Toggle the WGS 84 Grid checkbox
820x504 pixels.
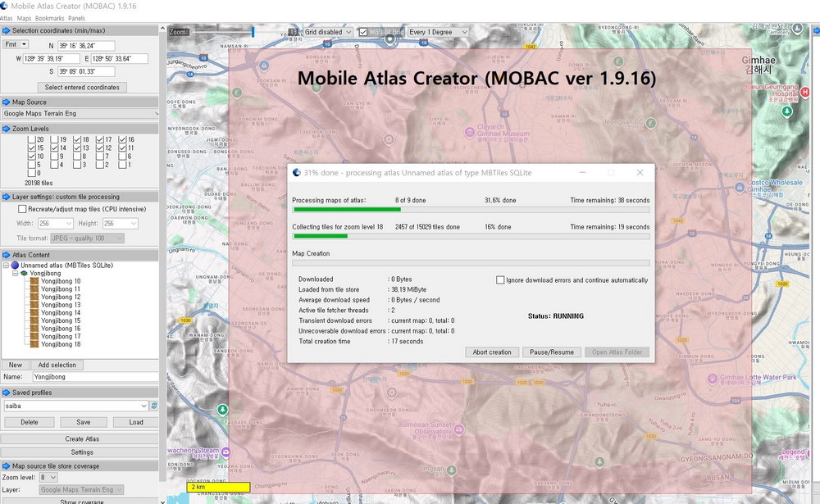pyautogui.click(x=363, y=32)
